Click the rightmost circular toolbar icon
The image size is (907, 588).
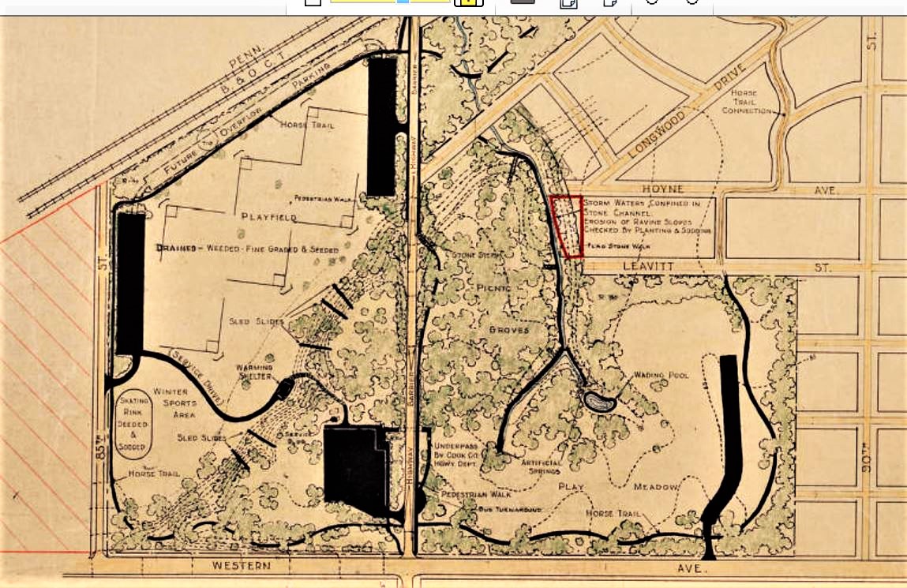[691, 2]
